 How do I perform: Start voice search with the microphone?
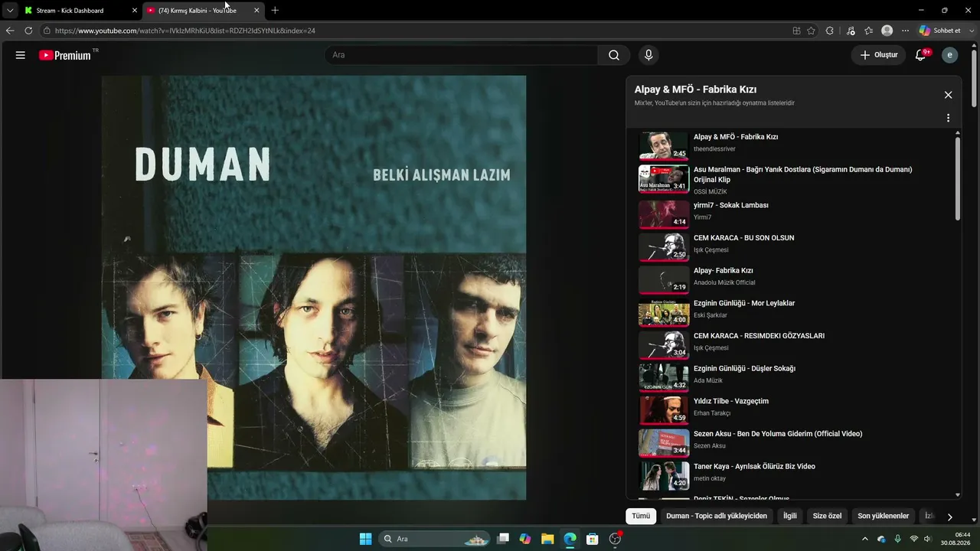[648, 55]
